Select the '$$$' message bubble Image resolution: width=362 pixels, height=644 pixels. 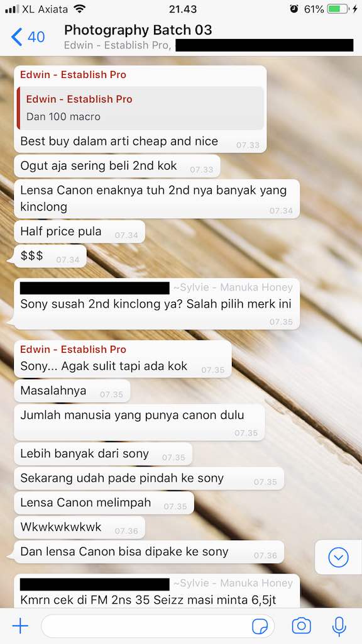click(50, 256)
